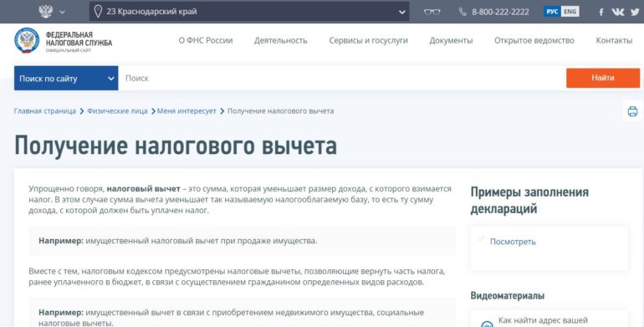Open the О ФНС России menu
Viewport: 644px width, 327px height.
[206, 40]
